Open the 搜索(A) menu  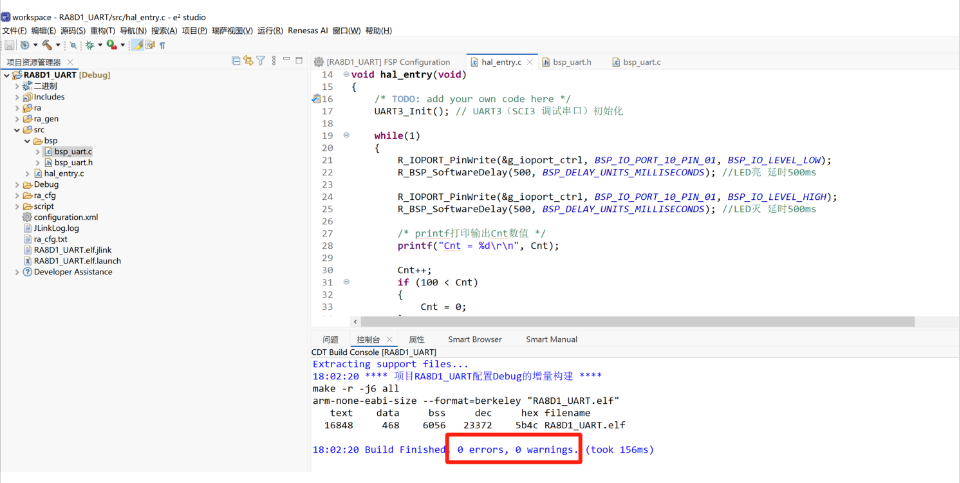(164, 31)
